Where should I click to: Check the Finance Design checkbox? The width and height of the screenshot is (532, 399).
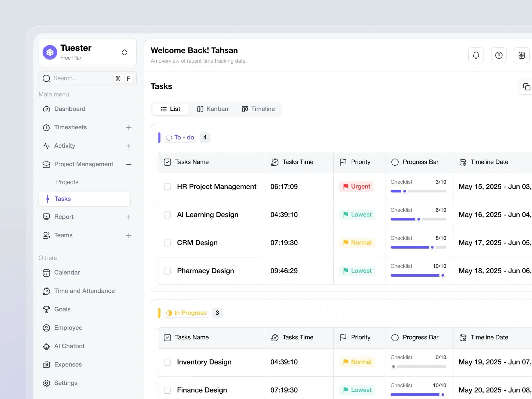(x=167, y=390)
